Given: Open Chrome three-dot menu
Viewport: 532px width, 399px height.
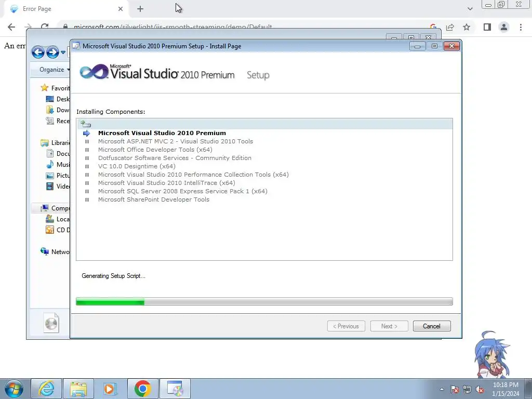Looking at the screenshot, I should 521,27.
